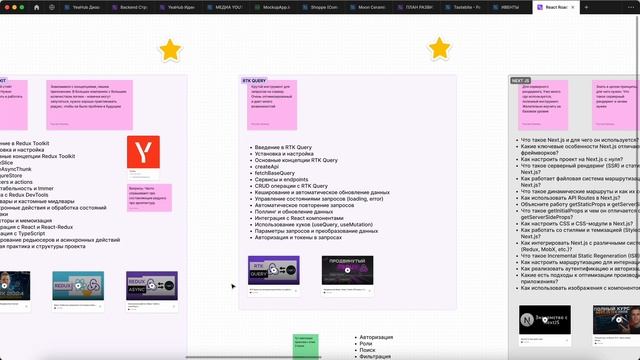Click 'Управление состояниями запросов' line
The height and width of the screenshot is (360, 640).
[319, 199]
